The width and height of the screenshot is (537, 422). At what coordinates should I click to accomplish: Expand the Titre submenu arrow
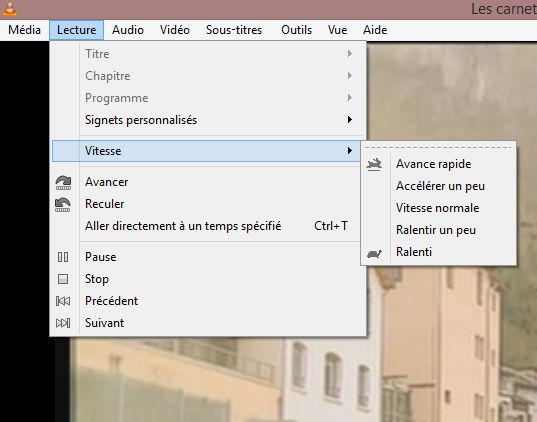click(350, 54)
